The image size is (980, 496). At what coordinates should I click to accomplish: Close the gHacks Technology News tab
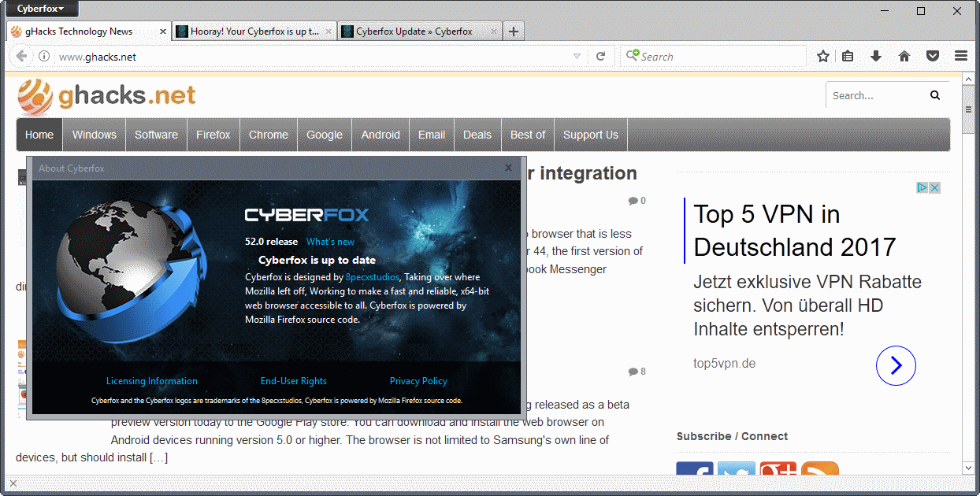point(163,31)
